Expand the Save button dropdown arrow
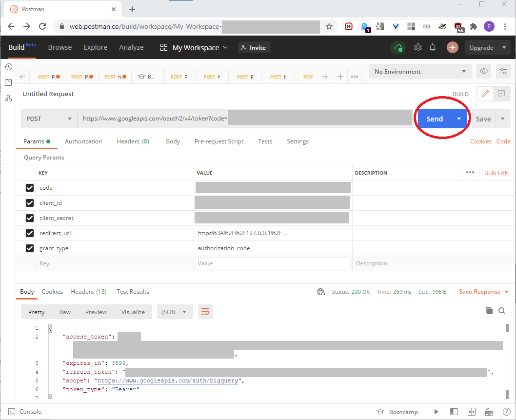This screenshot has width=516, height=420. (503, 119)
